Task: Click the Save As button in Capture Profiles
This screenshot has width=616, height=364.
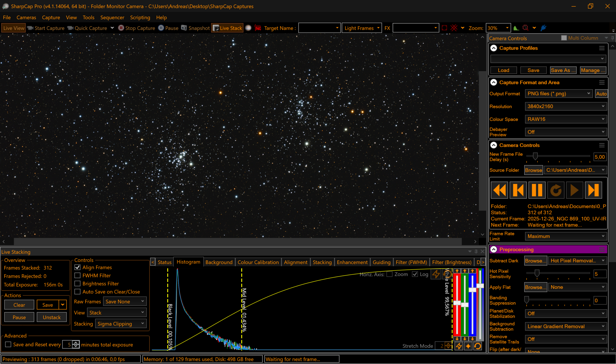Action: pos(563,70)
